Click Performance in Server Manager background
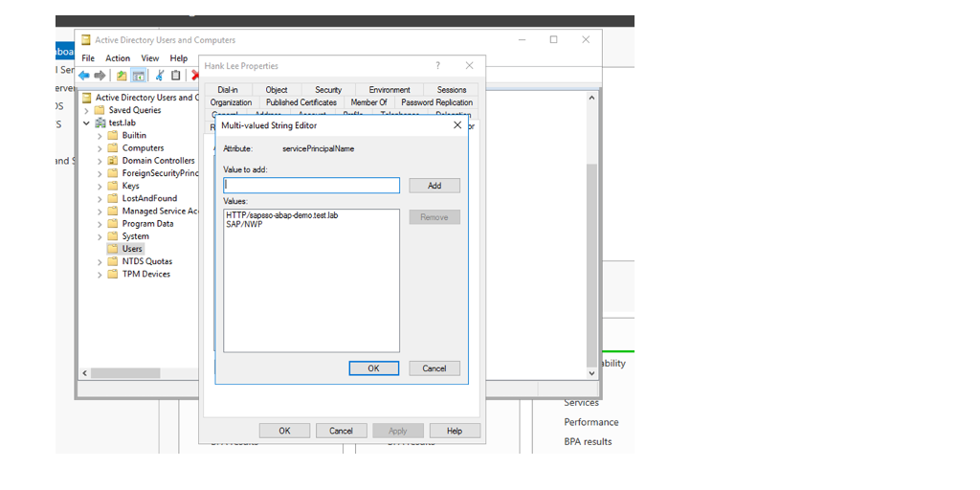Screen dimensions: 980x490 tap(591, 422)
